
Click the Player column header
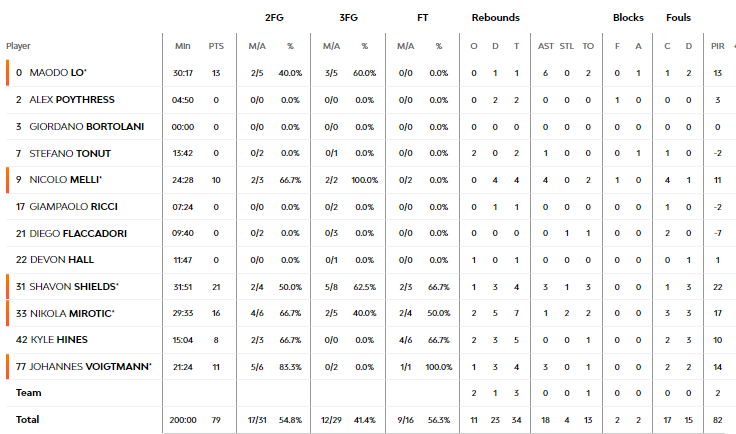coord(18,46)
